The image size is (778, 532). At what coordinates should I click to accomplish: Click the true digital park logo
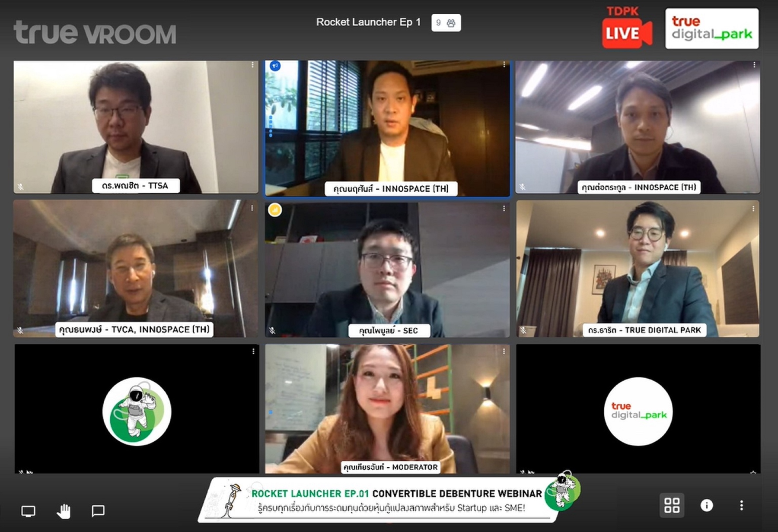[712, 28]
